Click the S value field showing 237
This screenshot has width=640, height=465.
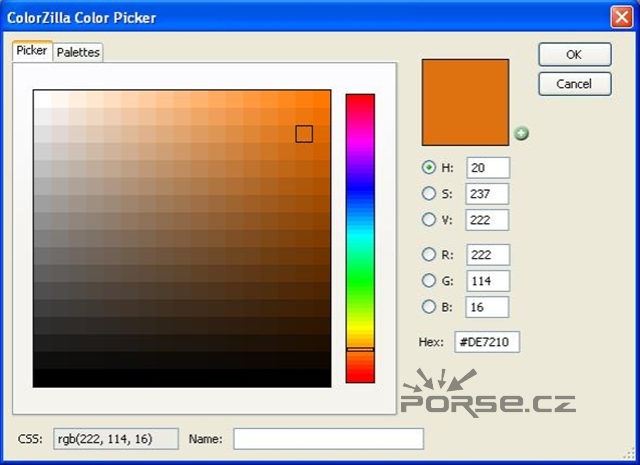point(487,194)
